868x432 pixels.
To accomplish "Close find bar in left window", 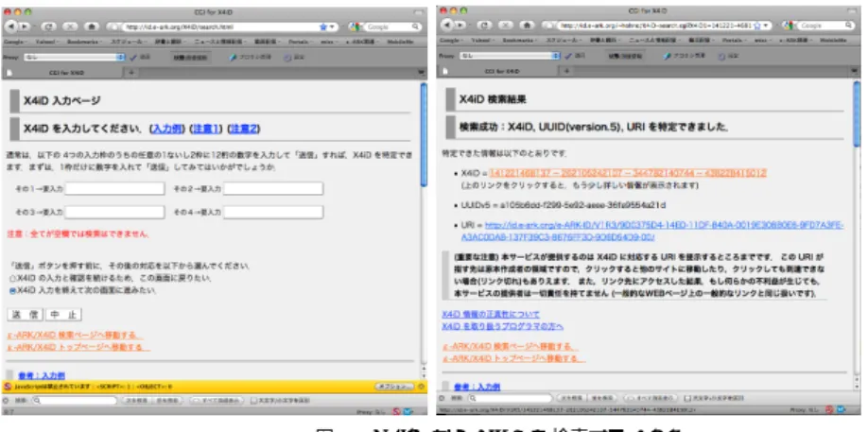I will [6, 400].
